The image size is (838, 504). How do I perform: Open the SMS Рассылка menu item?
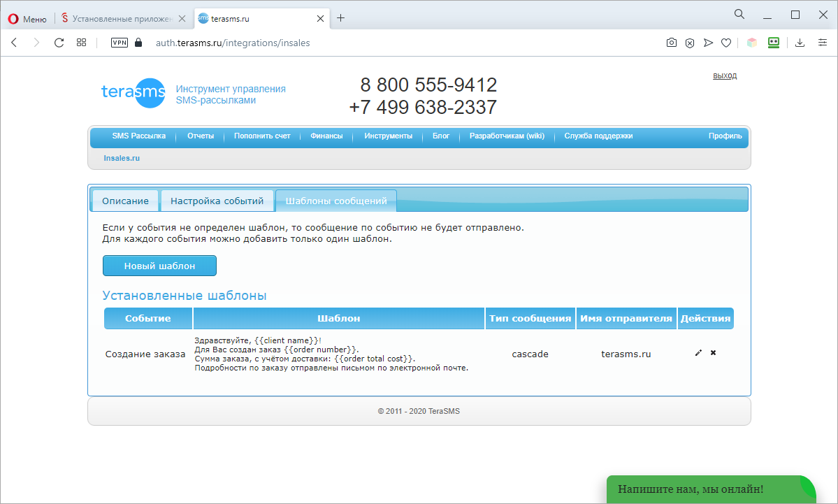[x=139, y=136]
